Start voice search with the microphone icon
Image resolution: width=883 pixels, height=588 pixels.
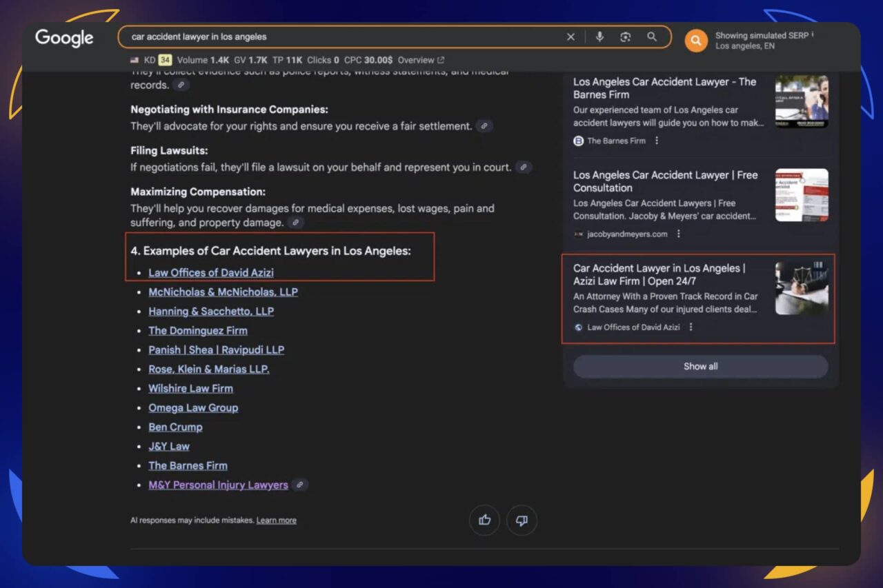click(x=599, y=37)
